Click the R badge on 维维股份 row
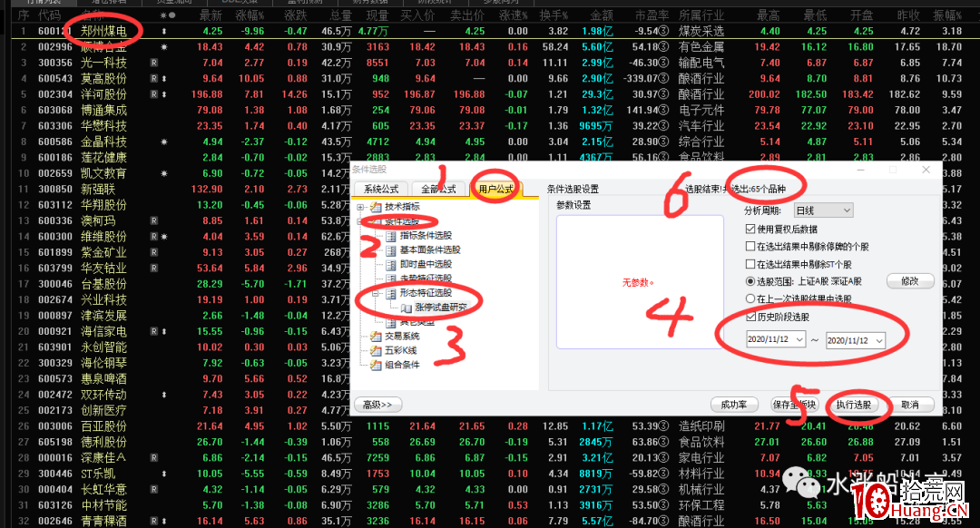The image size is (980, 528). (153, 237)
